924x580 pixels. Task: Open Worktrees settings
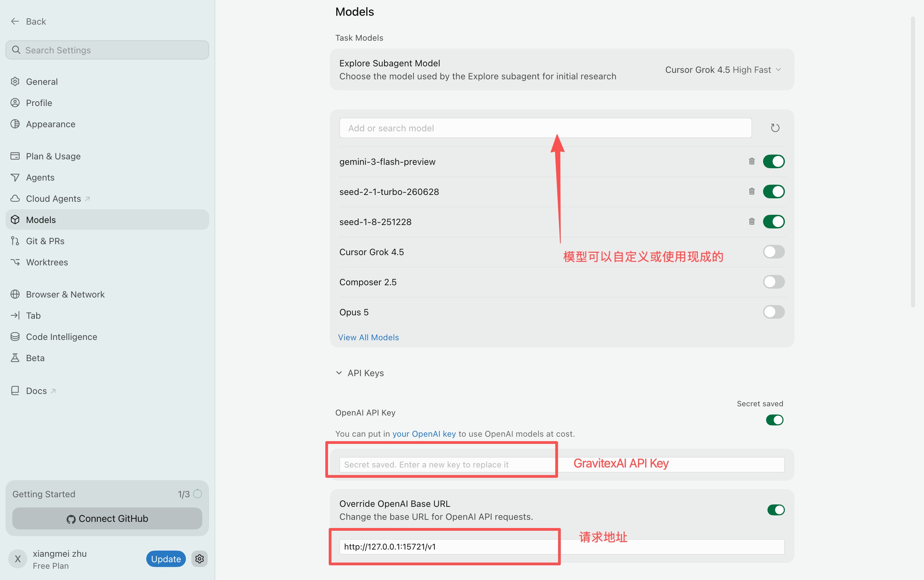pyautogui.click(x=107, y=262)
